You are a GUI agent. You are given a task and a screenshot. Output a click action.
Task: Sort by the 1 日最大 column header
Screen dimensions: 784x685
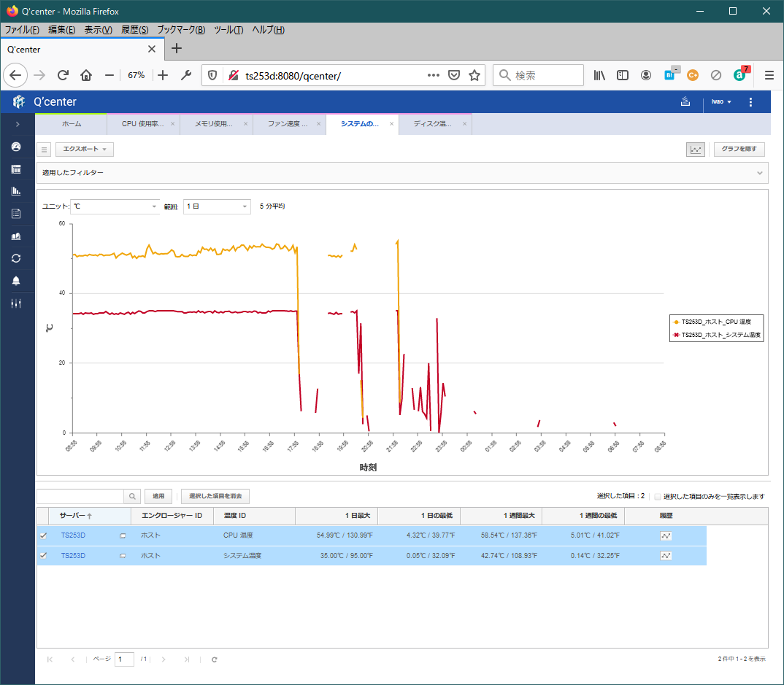[x=337, y=516]
